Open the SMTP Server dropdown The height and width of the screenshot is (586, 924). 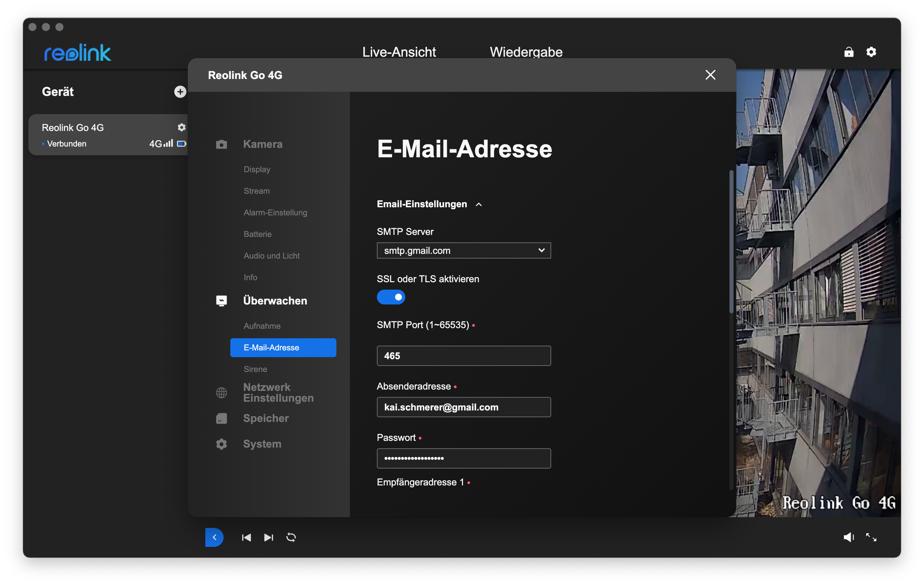click(x=464, y=250)
